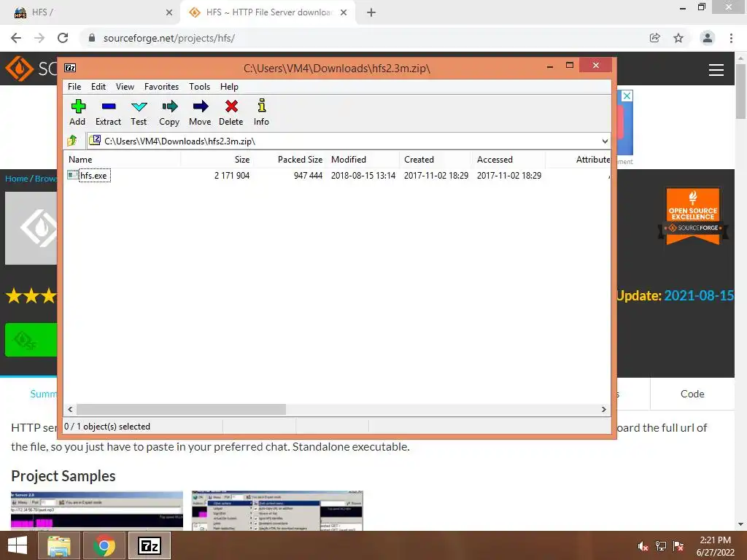The image size is (747, 560).
Task: Sort by Accessed column header
Action: 508,160
